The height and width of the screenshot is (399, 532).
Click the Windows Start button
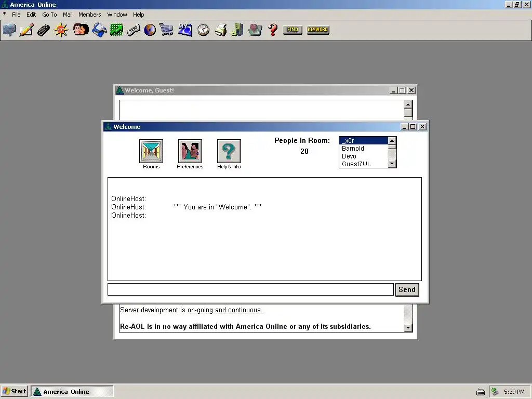(15, 391)
